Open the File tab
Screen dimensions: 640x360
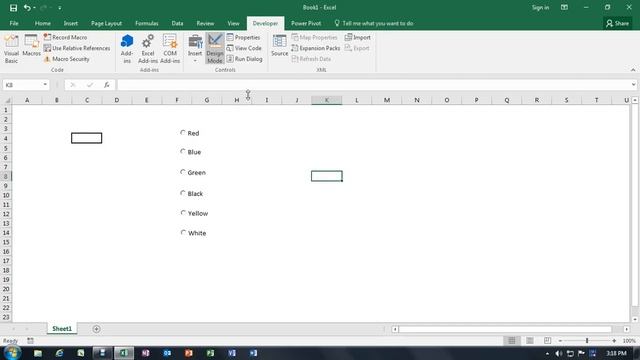(x=14, y=23)
